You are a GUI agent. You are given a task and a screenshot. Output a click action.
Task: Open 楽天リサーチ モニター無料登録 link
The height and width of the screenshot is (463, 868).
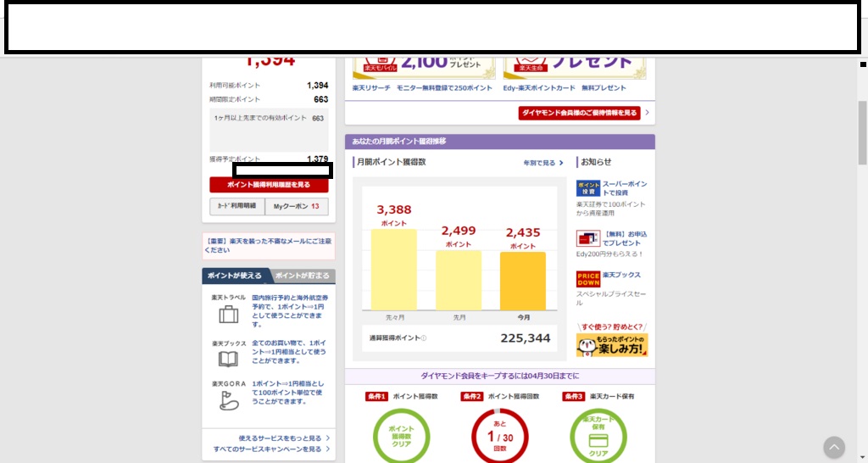point(422,88)
